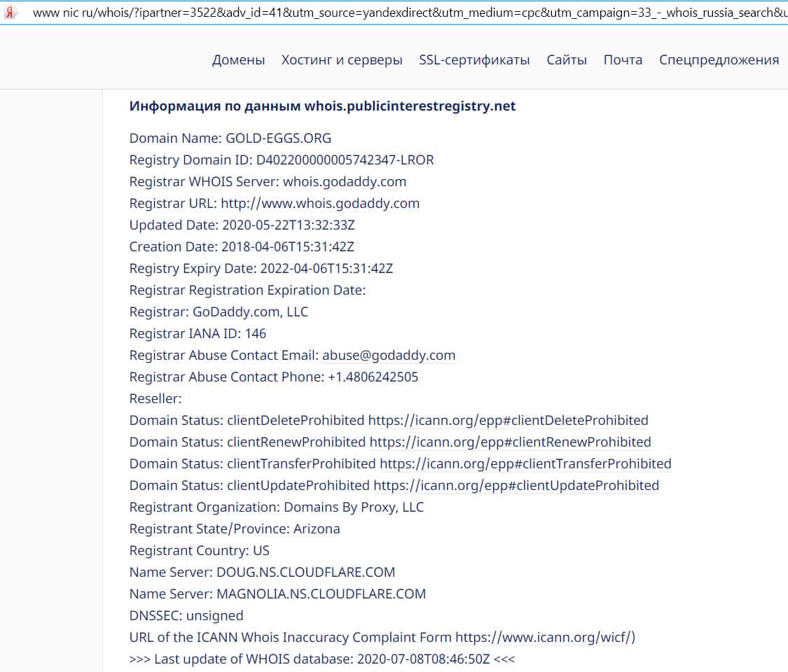Click the whois.publicinterestregistry.net heading

(x=322, y=106)
